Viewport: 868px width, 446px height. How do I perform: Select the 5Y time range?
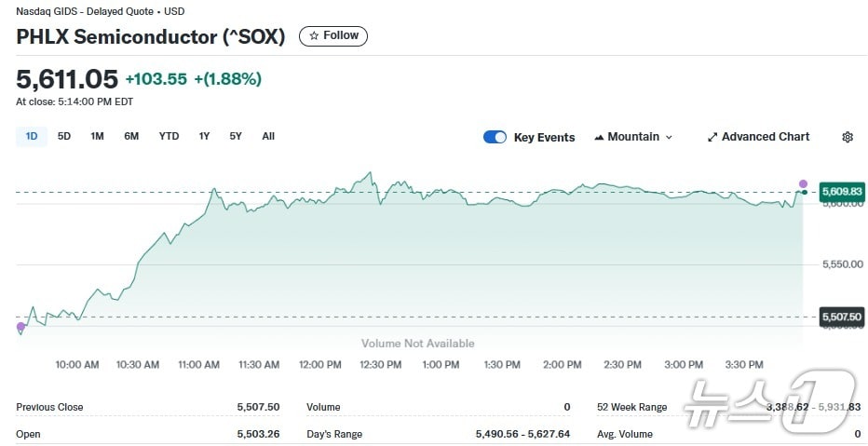point(236,137)
